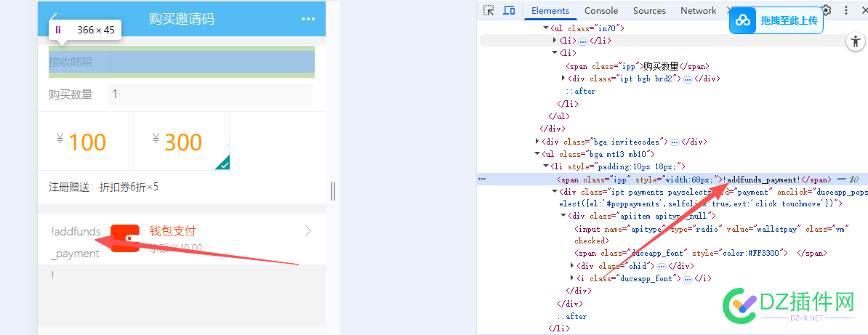The width and height of the screenshot is (868, 335).
Task: Click the accessibility figure icon
Action: pos(856,41)
